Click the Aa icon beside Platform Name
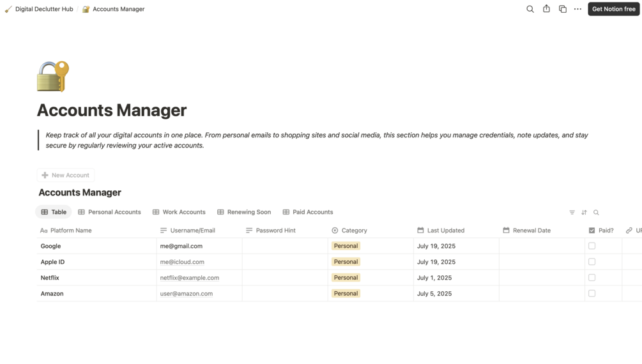 pos(44,231)
